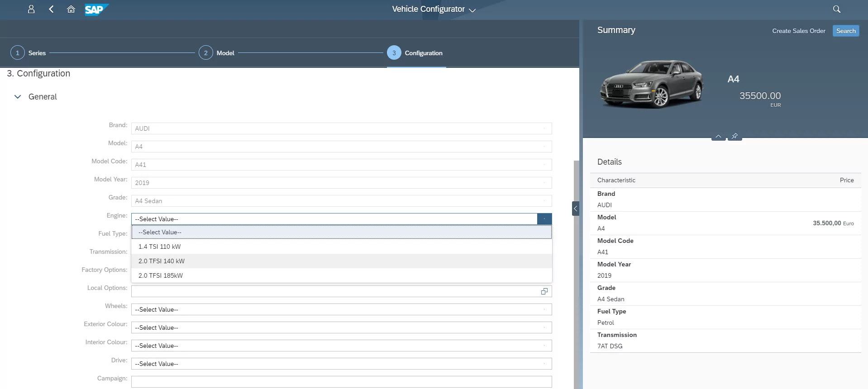Open value help for Local Options

click(544, 291)
